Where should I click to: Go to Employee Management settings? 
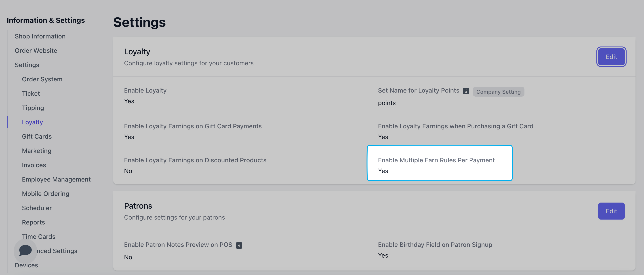click(56, 179)
